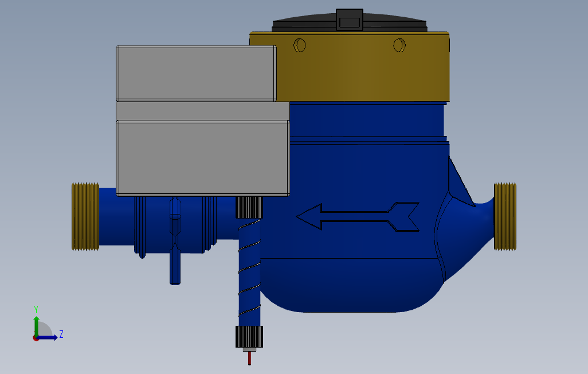Select the lower gray section of the control box
588x374 pixels.
tap(202, 158)
